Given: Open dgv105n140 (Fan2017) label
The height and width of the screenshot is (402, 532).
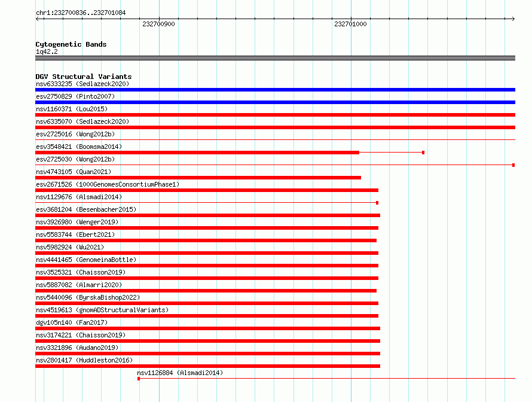Looking at the screenshot, I should coord(72,322).
